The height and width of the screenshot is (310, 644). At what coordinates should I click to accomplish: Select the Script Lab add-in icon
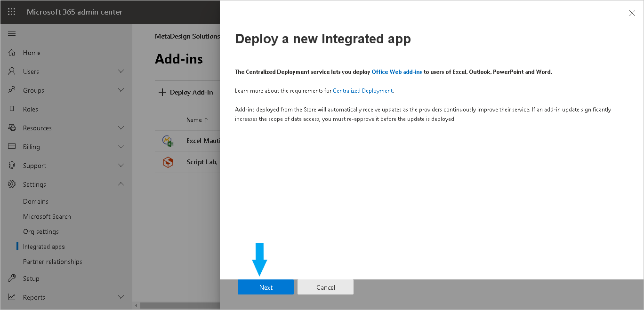pos(168,162)
